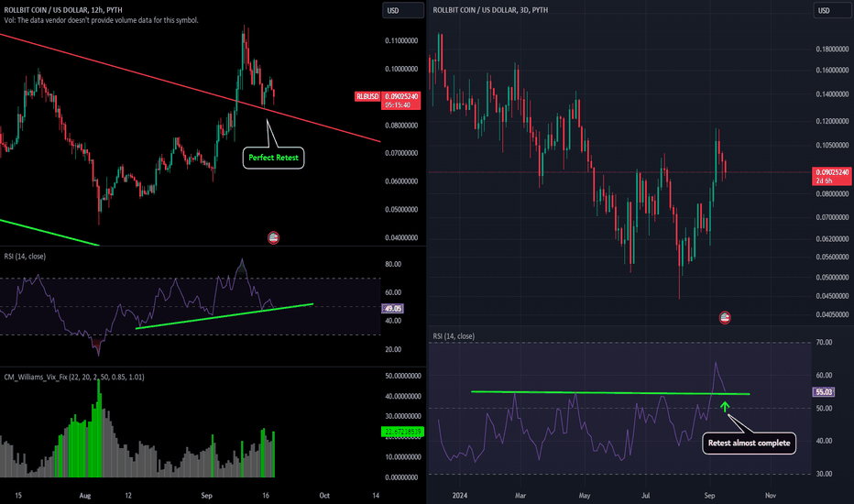Click the 80.00 level on left RSI axis
Screen dimensions: 854x504
(x=393, y=264)
